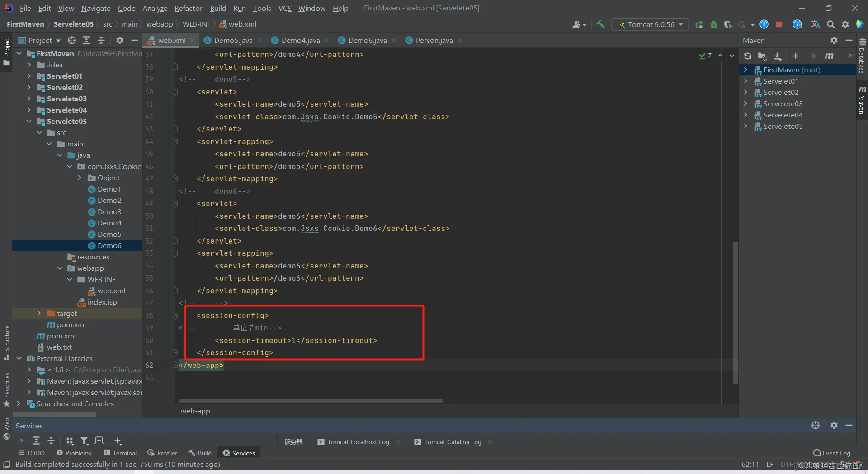Add a service with the plus icon
The height and width of the screenshot is (474, 868).
click(x=118, y=441)
